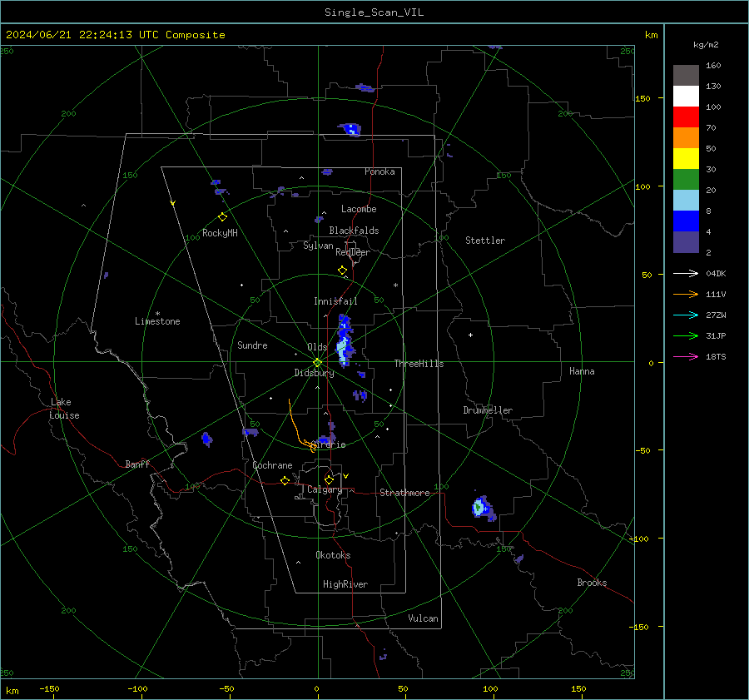Click the yellow diamond marker near Cochrane
749x700 pixels.
(x=285, y=480)
